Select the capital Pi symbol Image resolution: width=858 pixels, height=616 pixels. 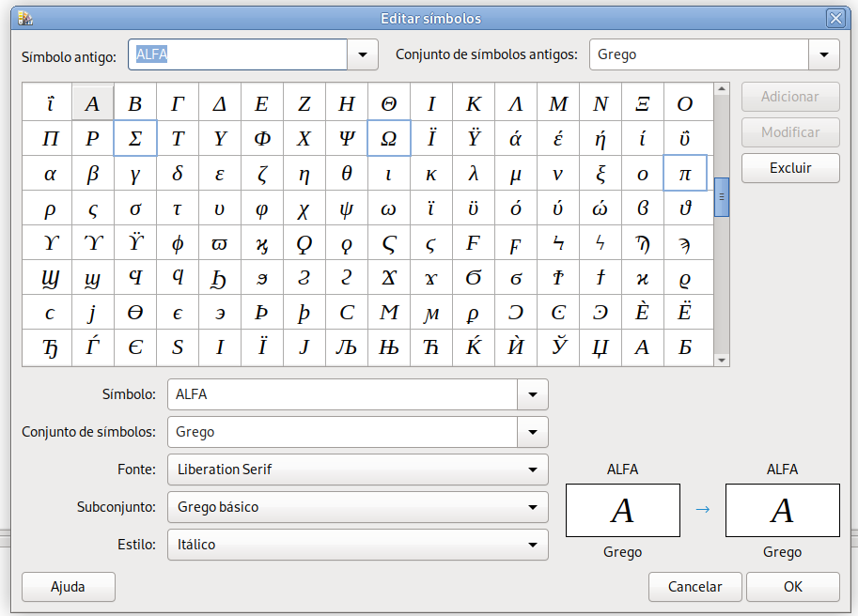pyautogui.click(x=51, y=138)
